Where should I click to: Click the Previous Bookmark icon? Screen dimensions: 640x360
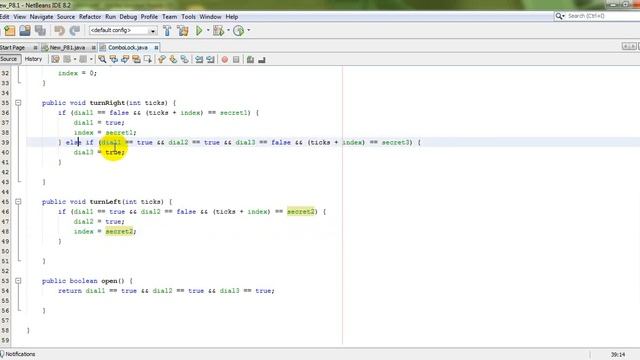point(162,60)
